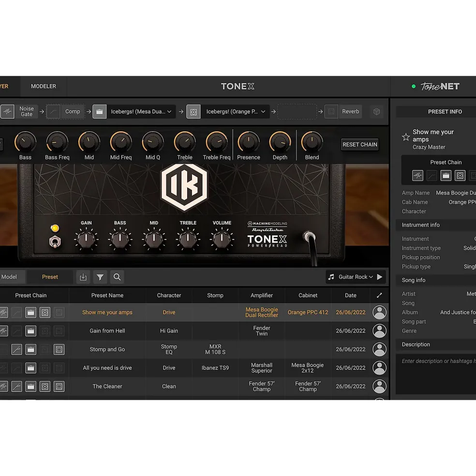476x476 pixels.
Task: Toggle the Comp icon in signal chain
Action: (x=53, y=112)
